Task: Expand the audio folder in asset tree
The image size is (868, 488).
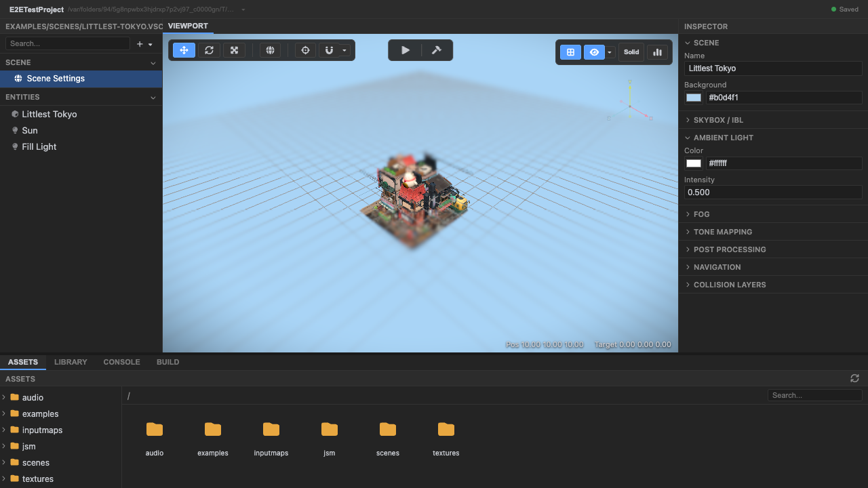Action: click(4, 397)
